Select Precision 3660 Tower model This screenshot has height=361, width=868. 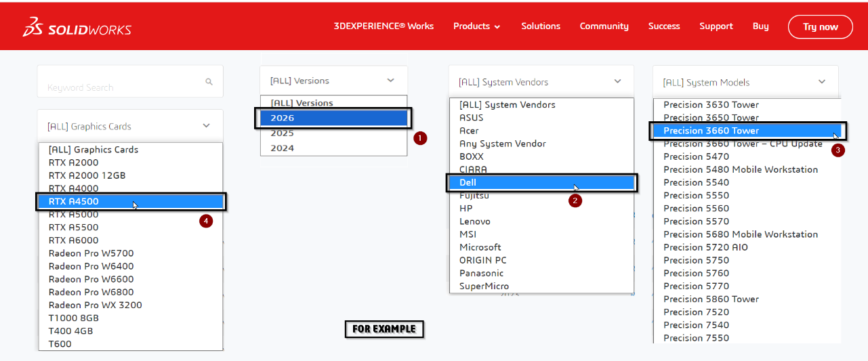pyautogui.click(x=744, y=131)
